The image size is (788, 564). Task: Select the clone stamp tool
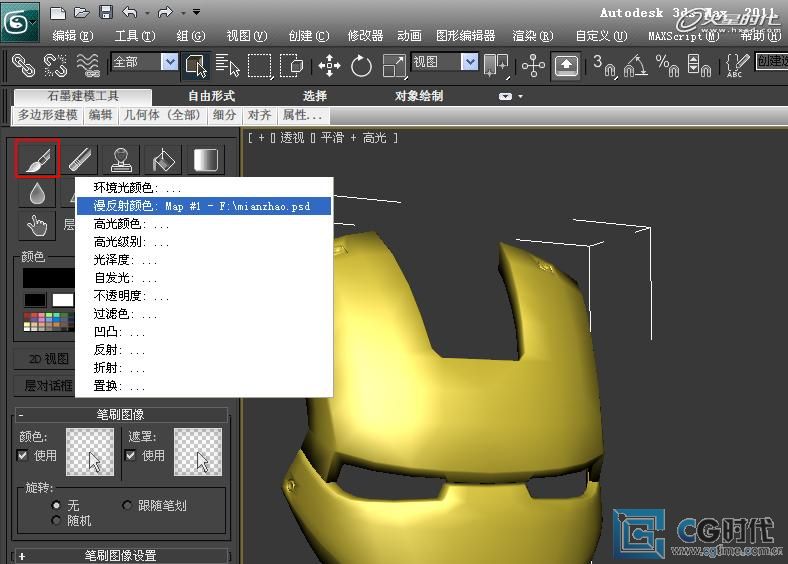pos(121,159)
